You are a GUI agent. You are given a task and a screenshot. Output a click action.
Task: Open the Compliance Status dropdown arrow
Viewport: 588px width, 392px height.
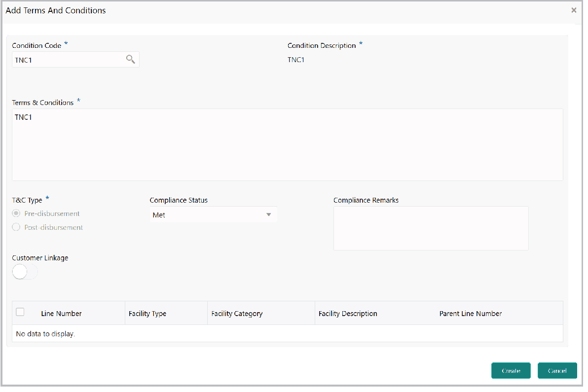coord(268,214)
